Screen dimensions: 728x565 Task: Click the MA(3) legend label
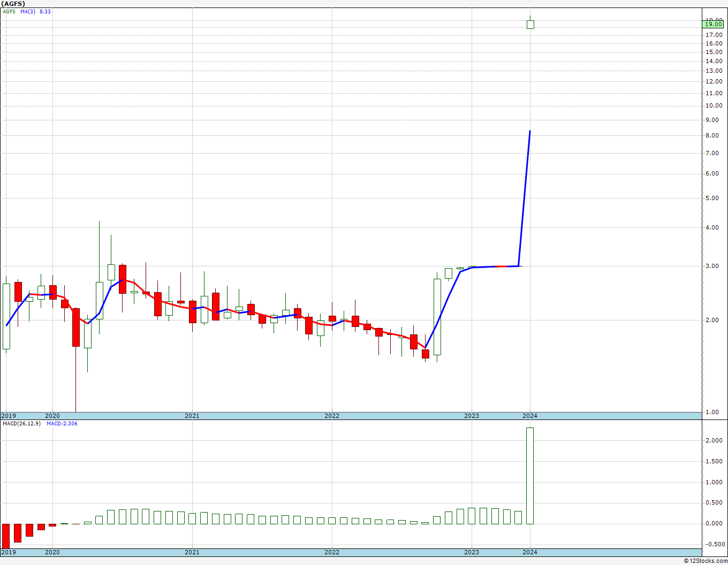28,11
